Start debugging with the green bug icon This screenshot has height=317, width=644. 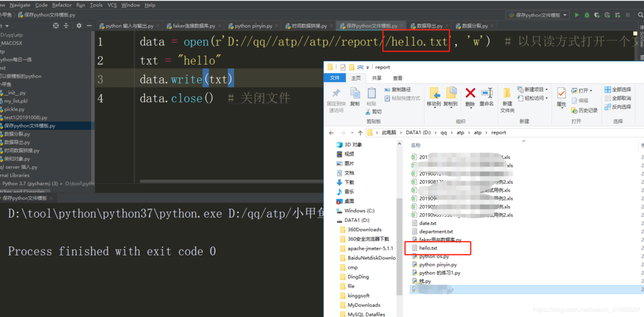point(587,15)
